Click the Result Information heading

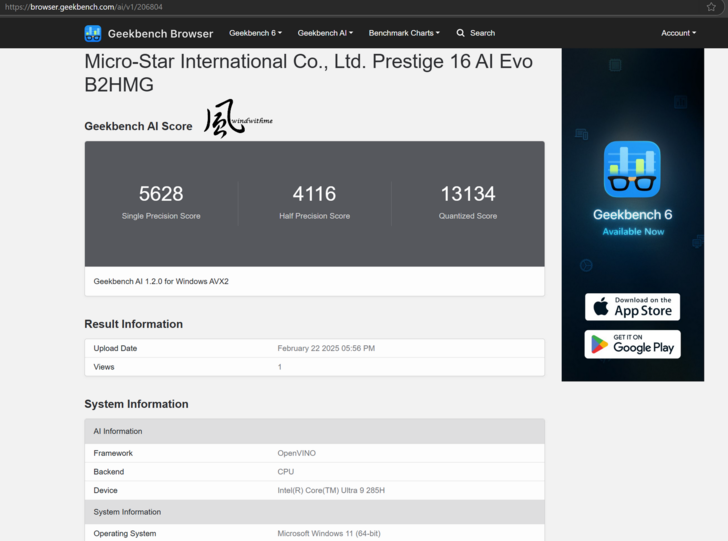[x=133, y=324]
